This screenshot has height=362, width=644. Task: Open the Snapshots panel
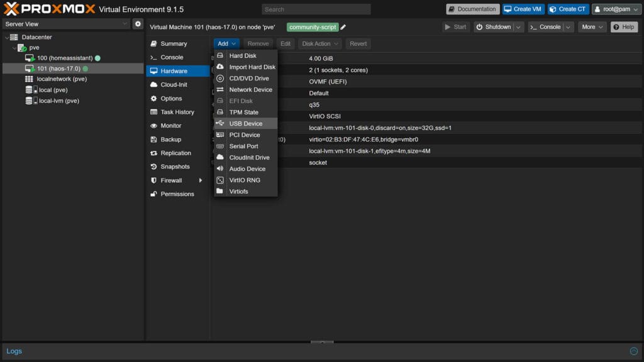(x=174, y=167)
